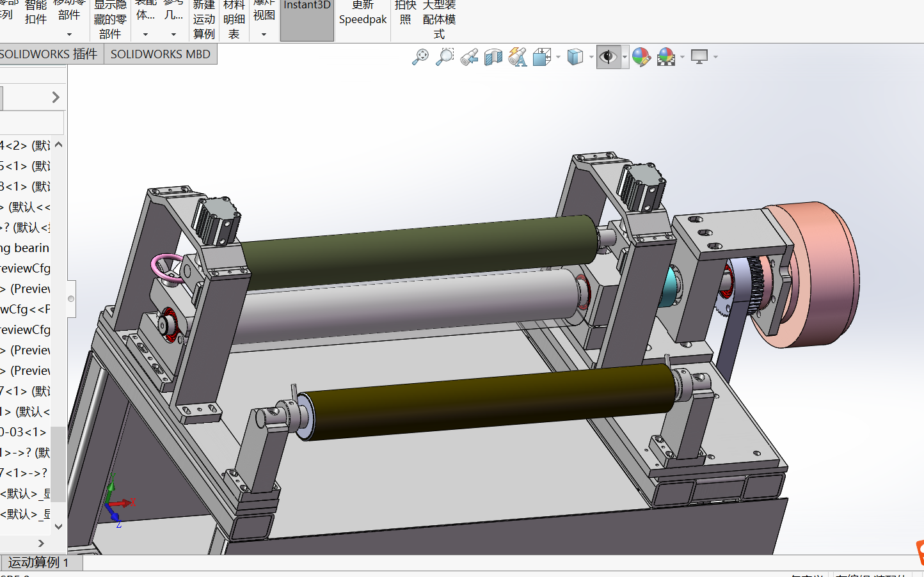
Task: Click the Edit Appearance color ball icon
Action: coord(641,57)
